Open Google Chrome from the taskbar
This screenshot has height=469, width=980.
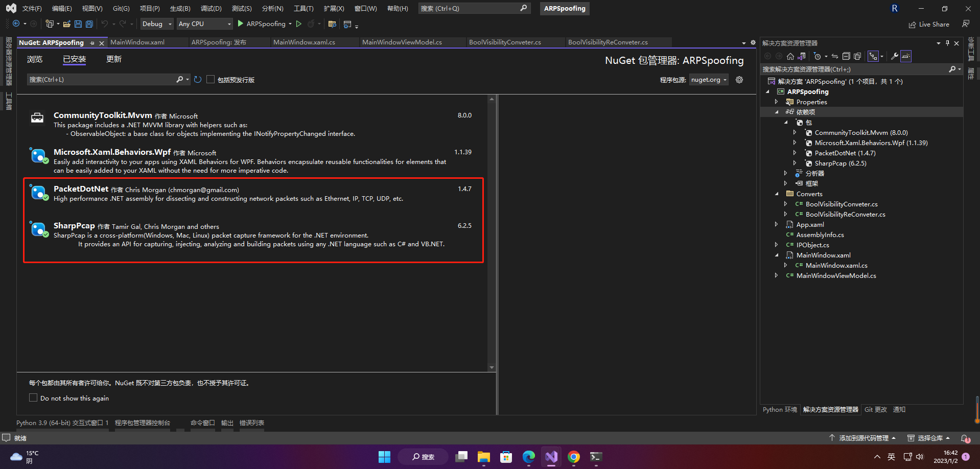click(x=574, y=457)
